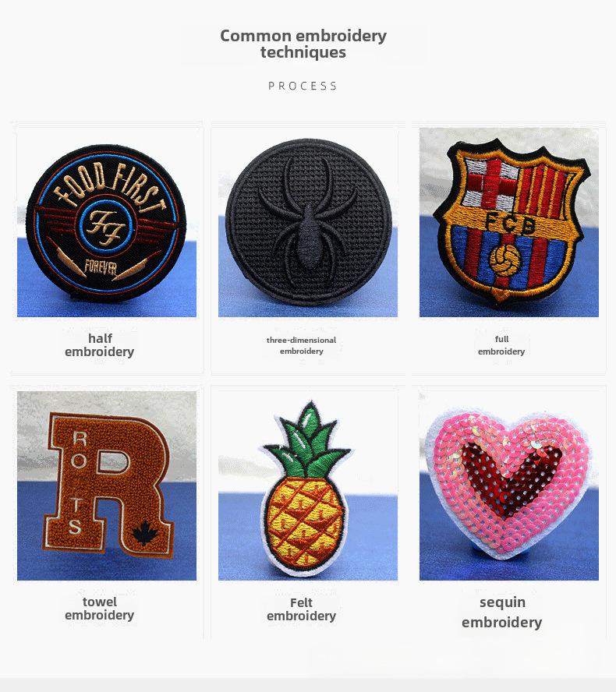
Task: Click the green leaves of the pineapple patch
Action: coord(310,441)
